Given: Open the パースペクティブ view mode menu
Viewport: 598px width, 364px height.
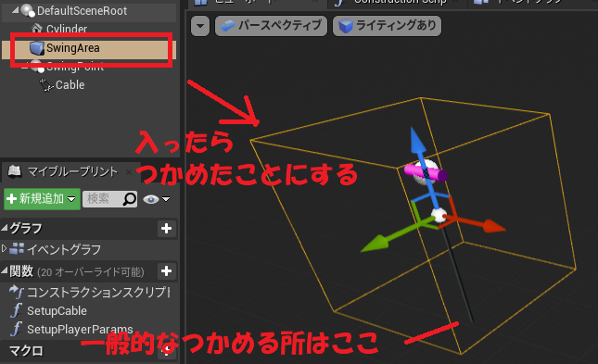Looking at the screenshot, I should [271, 26].
